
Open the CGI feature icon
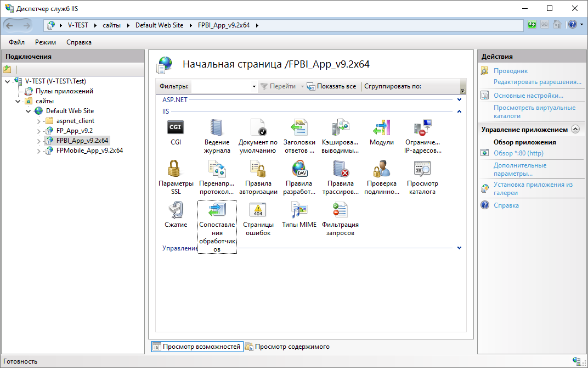pos(176,127)
